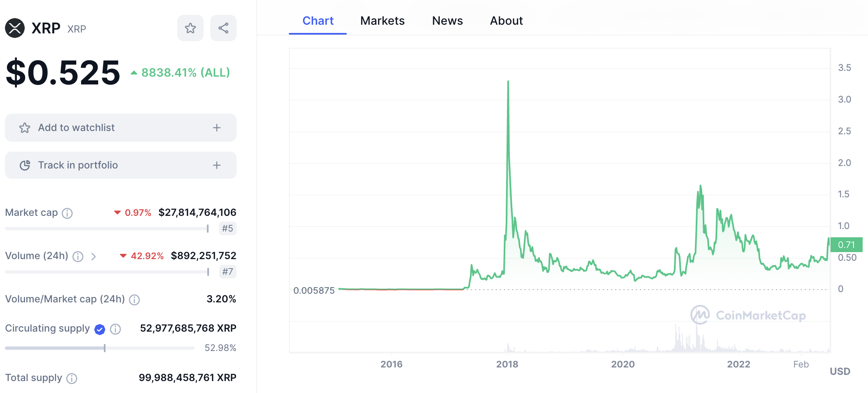
Task: Click the XRP logo icon
Action: point(15,28)
